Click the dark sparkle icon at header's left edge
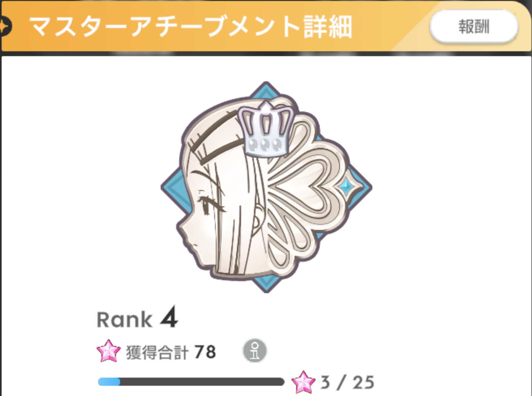Screen dimensions: 532x396 (5, 26)
